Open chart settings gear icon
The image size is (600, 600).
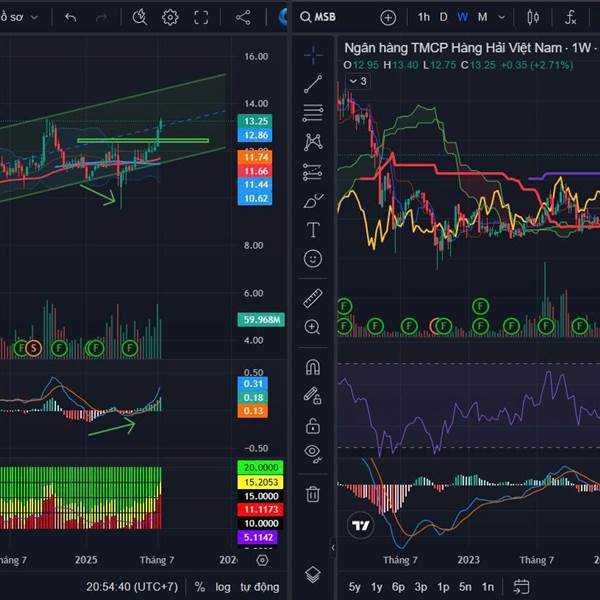point(170,17)
